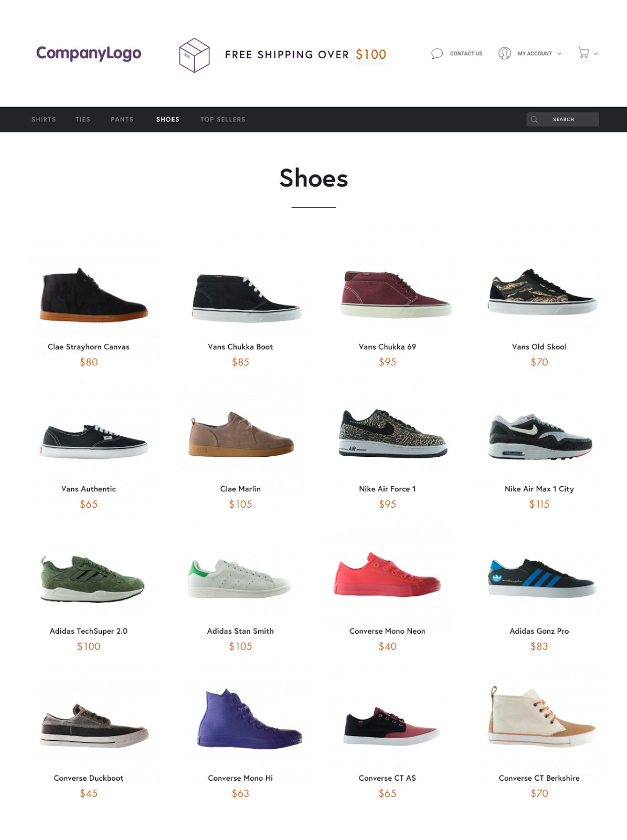This screenshot has height=840, width=627.
Task: Click the search magnifier icon
Action: 534,119
